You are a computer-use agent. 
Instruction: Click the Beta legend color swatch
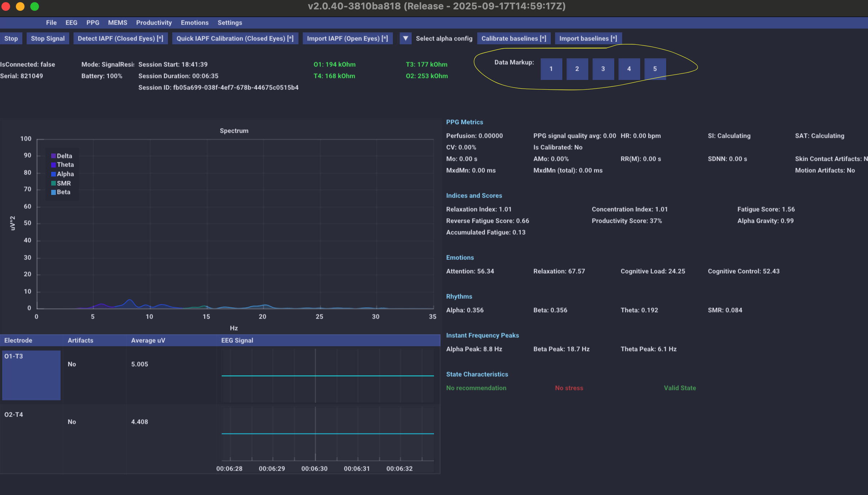pos(53,192)
